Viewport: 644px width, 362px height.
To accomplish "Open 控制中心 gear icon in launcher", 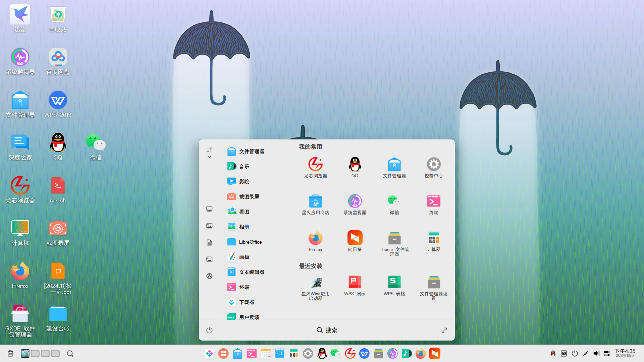I will [434, 167].
